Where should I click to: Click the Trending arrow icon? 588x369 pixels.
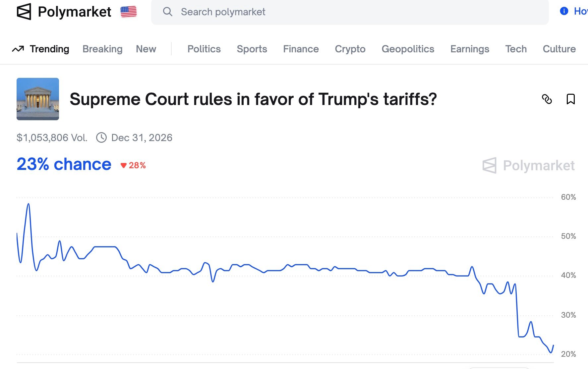[x=18, y=49]
